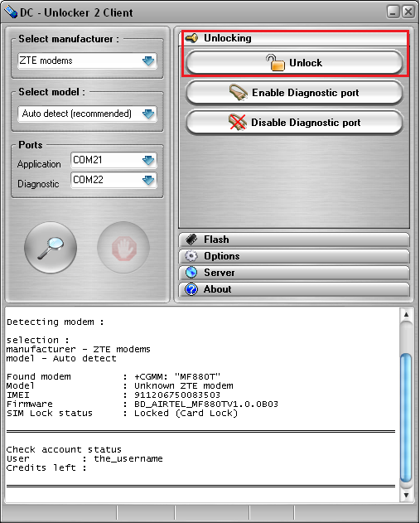Viewport: 420px width, 523px height.
Task: Click the key icon beside Unlocking
Action: tap(191, 38)
